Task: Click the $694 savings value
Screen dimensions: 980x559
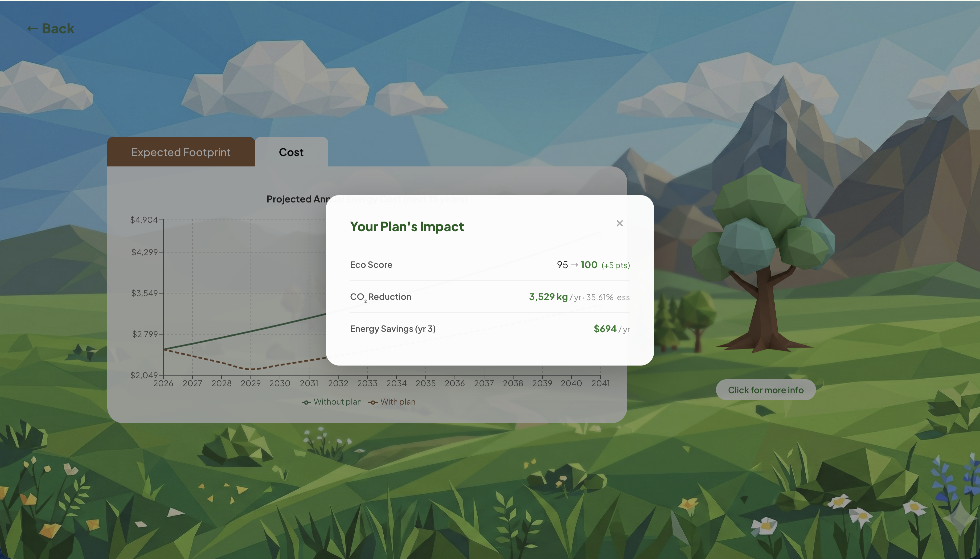Action: (x=605, y=329)
